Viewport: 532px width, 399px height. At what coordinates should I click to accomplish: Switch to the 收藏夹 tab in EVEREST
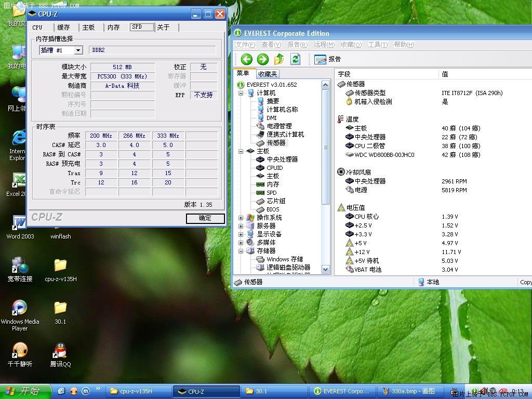click(x=268, y=74)
